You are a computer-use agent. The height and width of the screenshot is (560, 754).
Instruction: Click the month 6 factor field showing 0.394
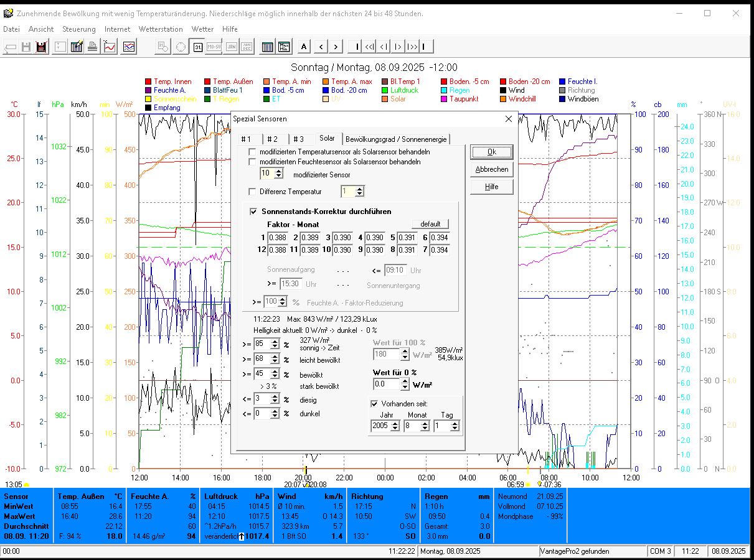(439, 238)
